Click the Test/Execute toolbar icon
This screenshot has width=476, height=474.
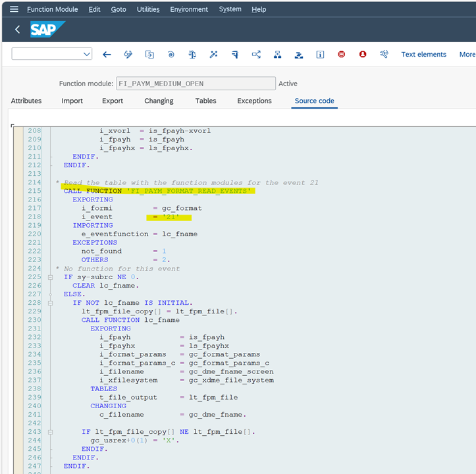click(235, 55)
